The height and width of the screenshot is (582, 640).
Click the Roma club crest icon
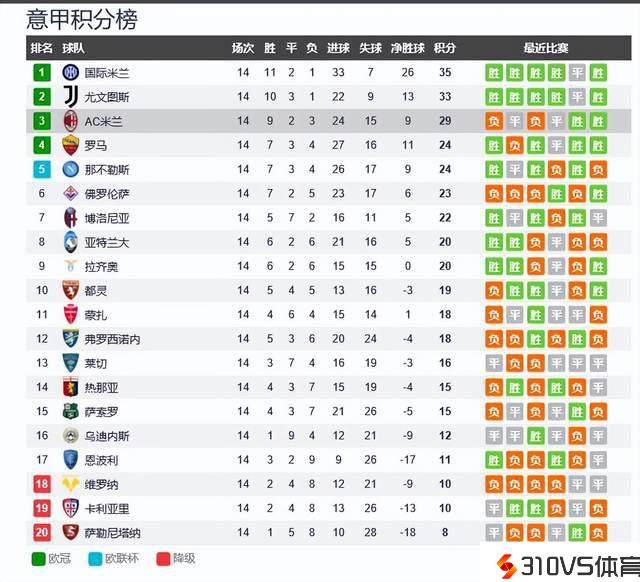(x=71, y=145)
